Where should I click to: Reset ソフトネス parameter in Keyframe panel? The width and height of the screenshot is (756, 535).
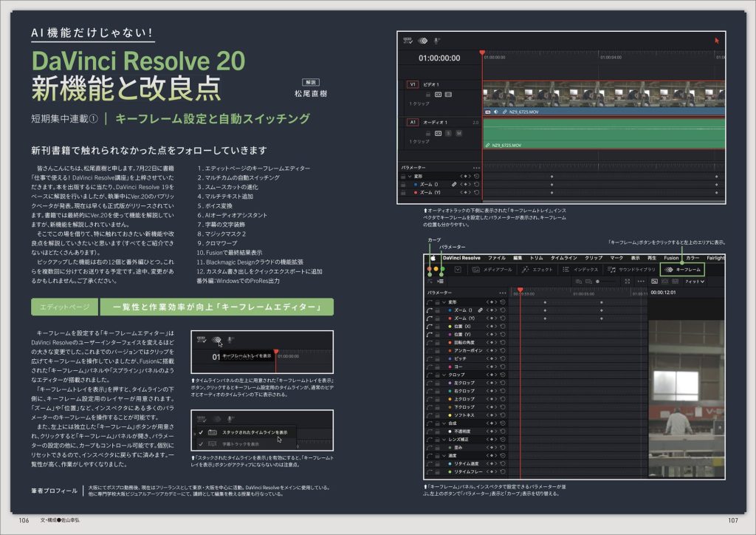pos(502,415)
